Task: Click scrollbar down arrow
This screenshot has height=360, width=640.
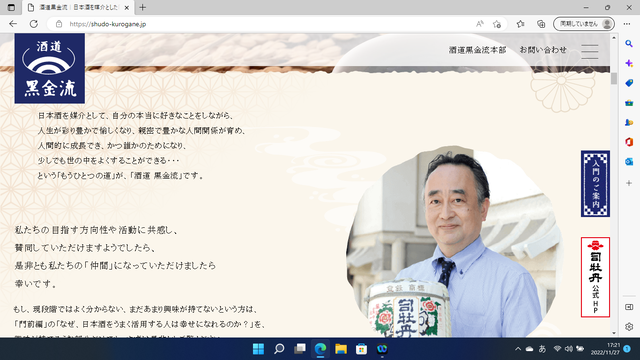Action: [614, 333]
